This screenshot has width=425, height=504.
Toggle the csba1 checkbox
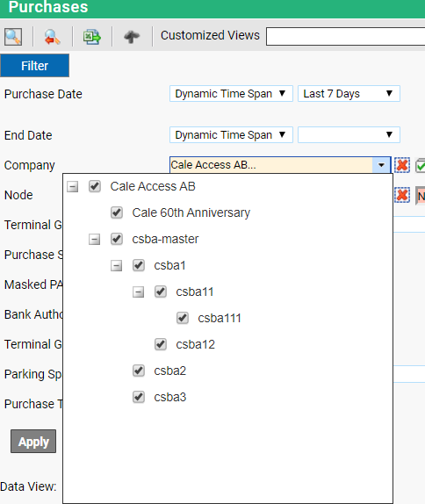pyautogui.click(x=139, y=265)
